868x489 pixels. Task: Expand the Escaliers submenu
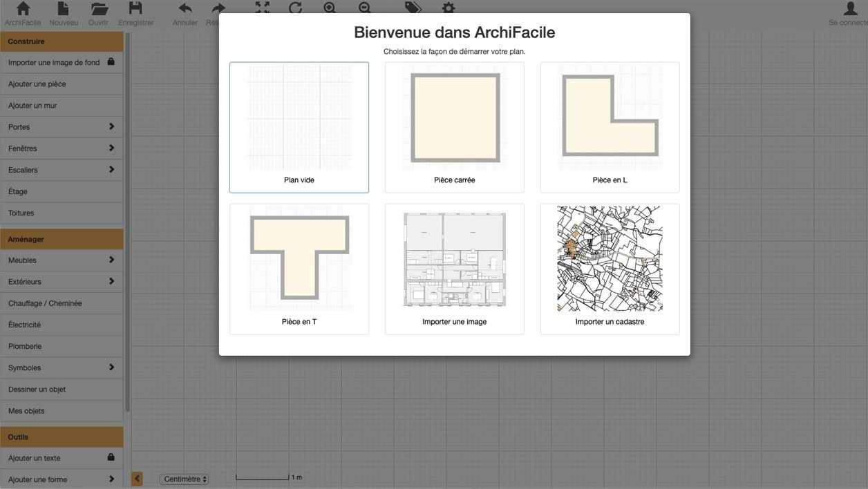[x=111, y=169]
